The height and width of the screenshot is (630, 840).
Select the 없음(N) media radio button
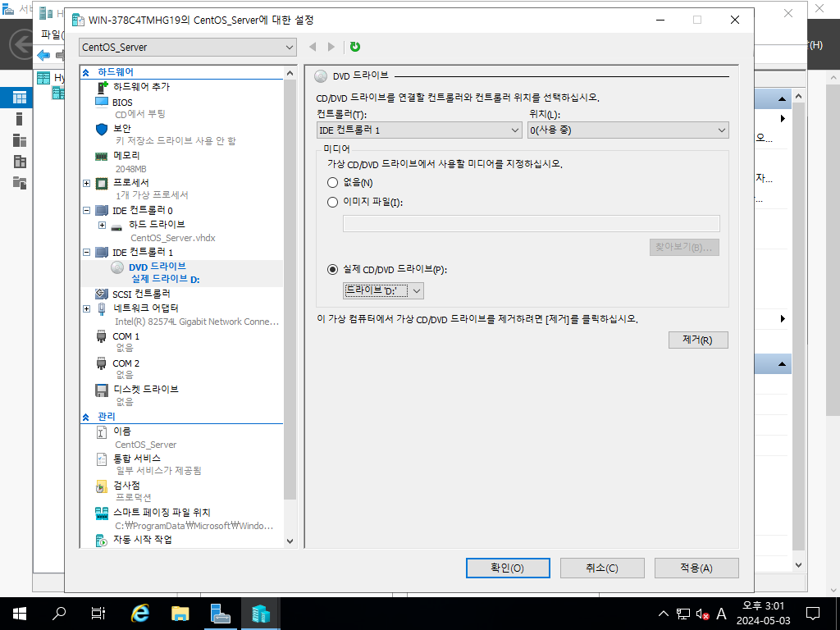pyautogui.click(x=333, y=183)
